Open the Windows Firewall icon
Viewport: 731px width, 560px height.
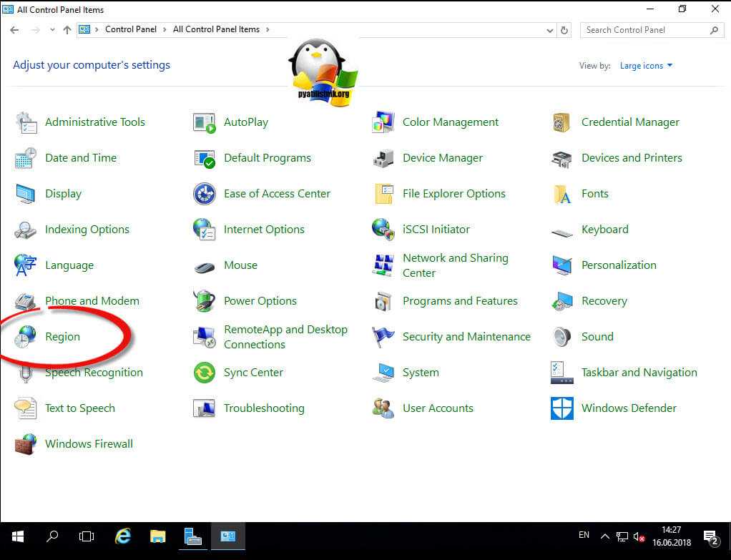click(26, 444)
